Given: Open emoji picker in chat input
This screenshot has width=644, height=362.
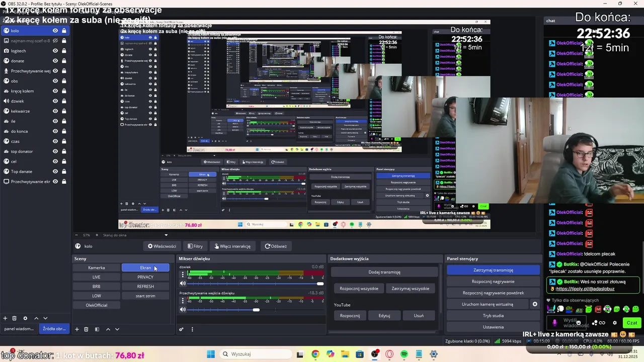Looking at the screenshot, I should 579,323.
